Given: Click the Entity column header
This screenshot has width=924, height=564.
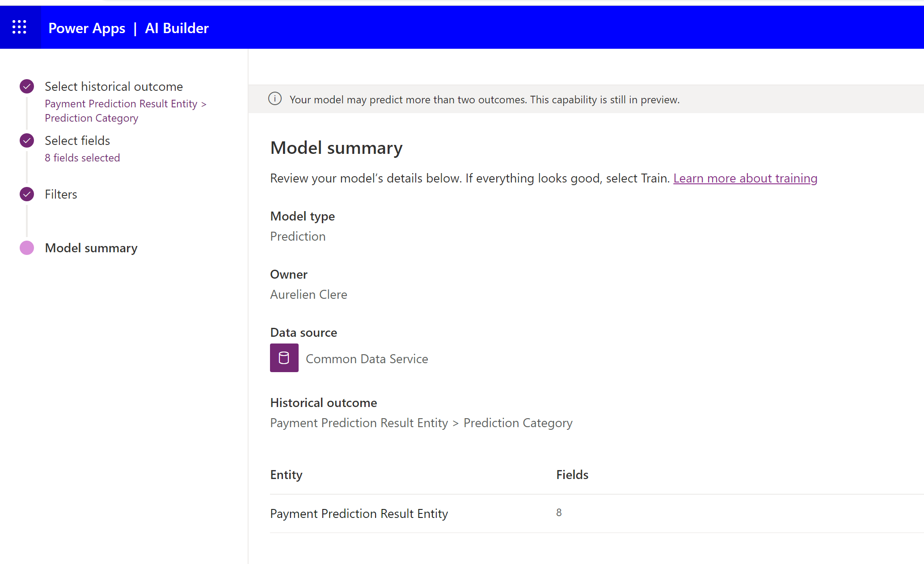Looking at the screenshot, I should point(286,475).
